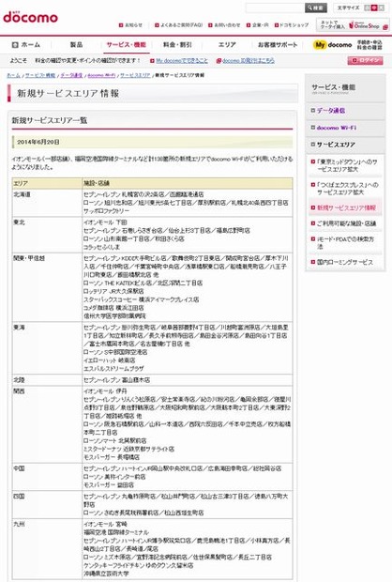Click the sidebar サービス・機能 heading
The height and width of the screenshot is (582, 392).
coord(334,87)
